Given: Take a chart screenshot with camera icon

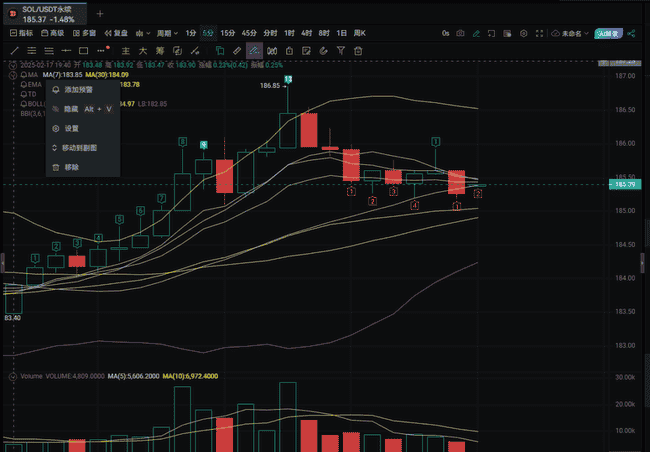Looking at the screenshot, I should pyautogui.click(x=460, y=33).
